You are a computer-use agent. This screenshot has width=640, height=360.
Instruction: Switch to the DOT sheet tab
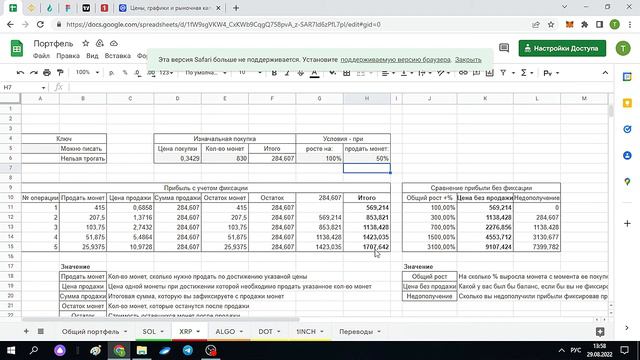point(269,331)
